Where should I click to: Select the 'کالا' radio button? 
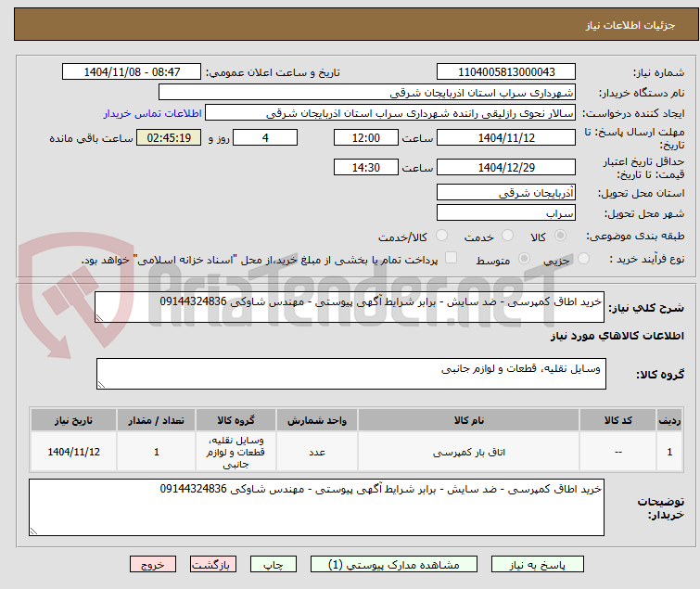click(560, 236)
